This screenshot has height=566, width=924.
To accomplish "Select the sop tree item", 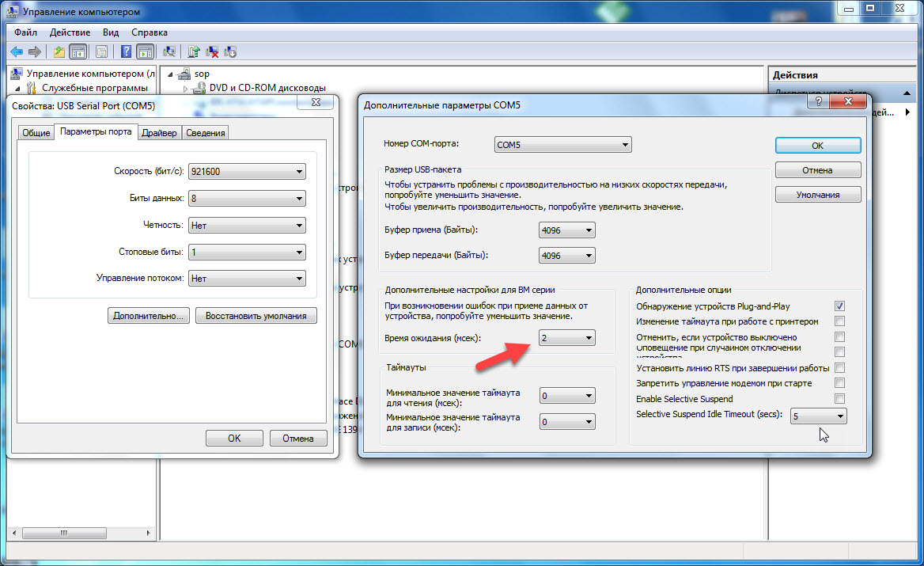I will point(203,74).
